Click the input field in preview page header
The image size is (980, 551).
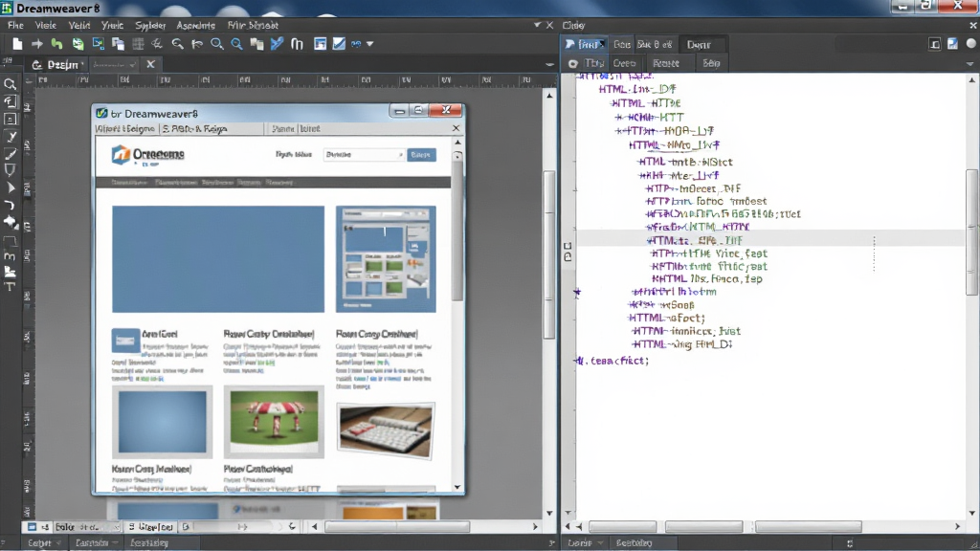pyautogui.click(x=364, y=154)
